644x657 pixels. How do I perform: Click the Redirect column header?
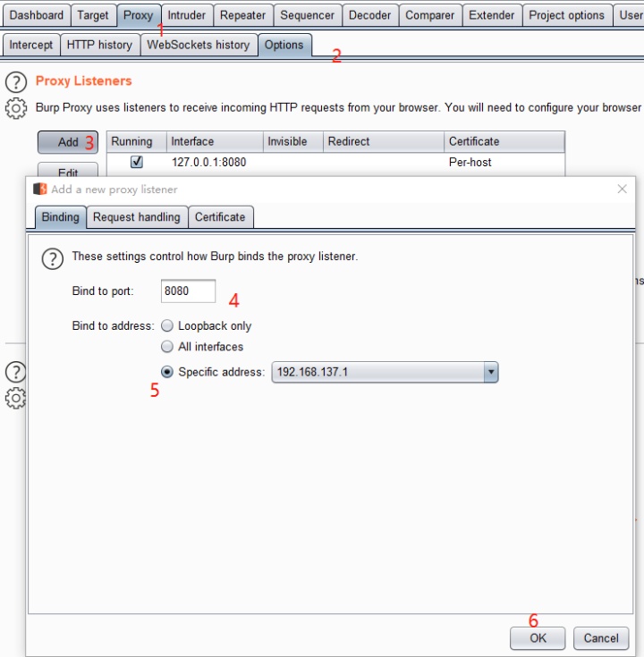[x=383, y=141]
